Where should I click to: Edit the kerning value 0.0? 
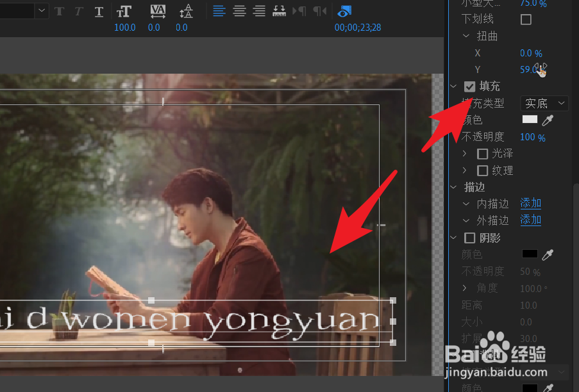(154, 28)
